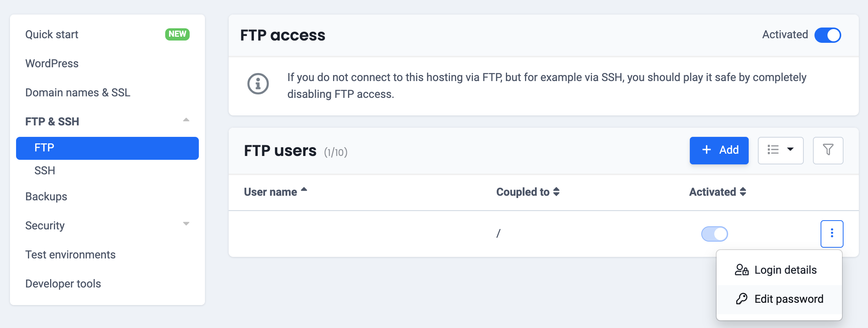
Task: Go to Backups in sidebar
Action: 46,196
